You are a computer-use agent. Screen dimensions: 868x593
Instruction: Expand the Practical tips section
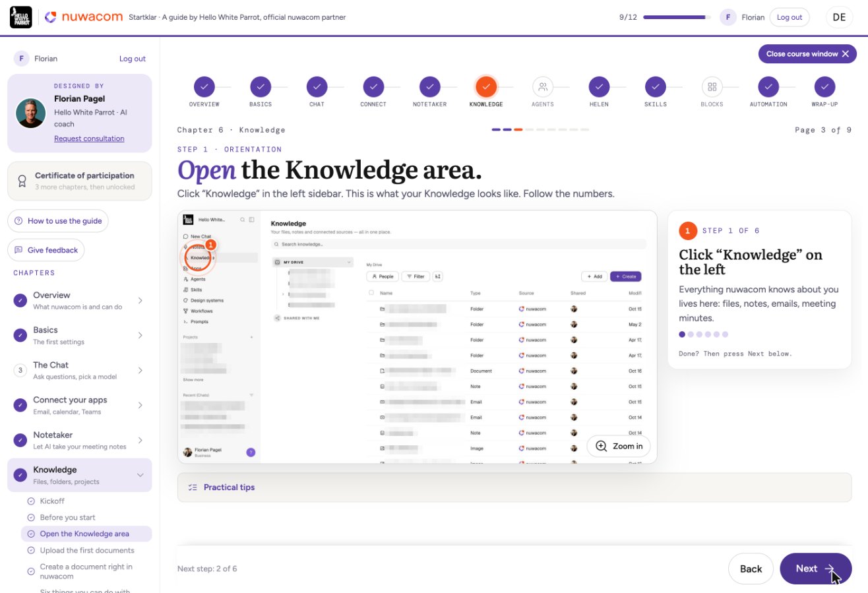[514, 487]
